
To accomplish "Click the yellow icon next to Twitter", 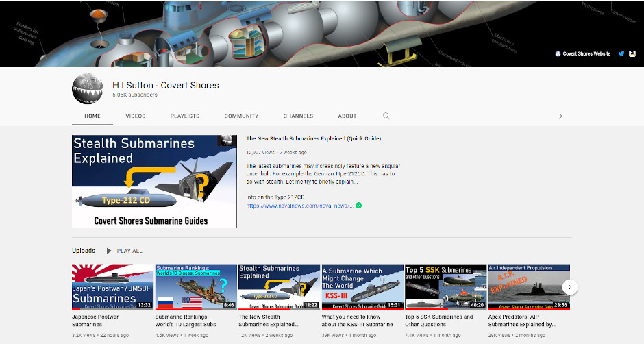I will coord(632,54).
